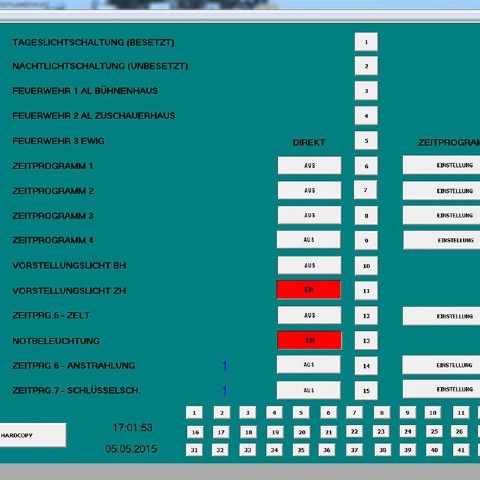Viewport: 480px width, 480px height.
Task: Toggle AUS button for Zeitprogramm 1
Action: pyautogui.click(x=309, y=165)
